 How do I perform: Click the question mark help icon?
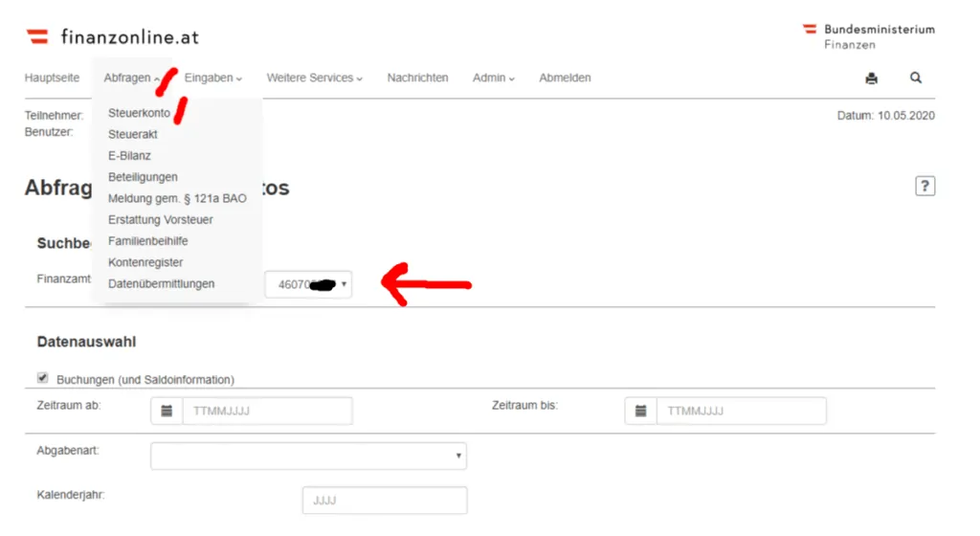coord(924,187)
